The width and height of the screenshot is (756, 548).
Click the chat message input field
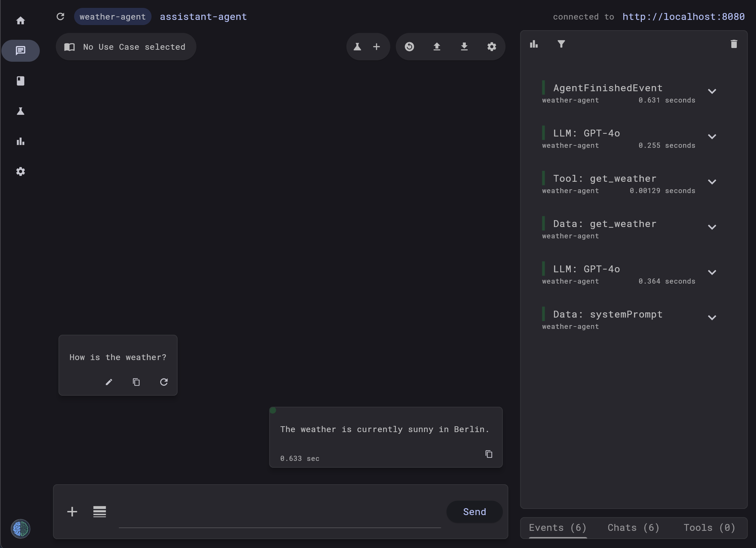point(280,518)
